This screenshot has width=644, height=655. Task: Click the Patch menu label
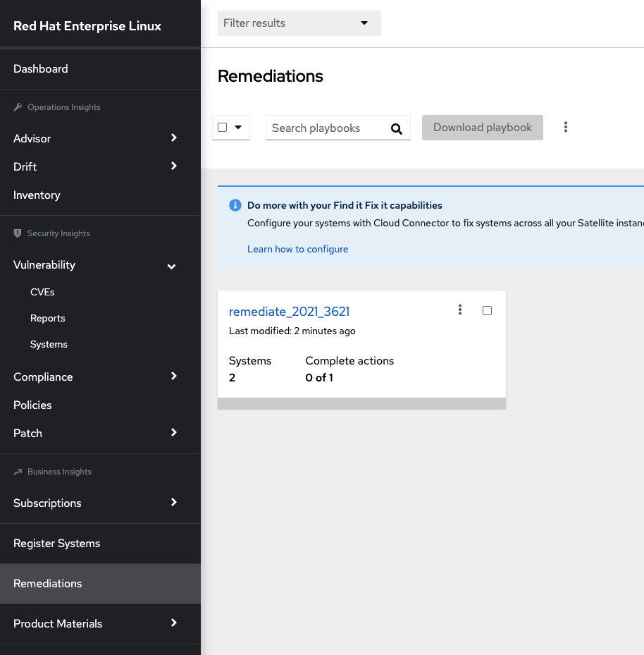(27, 433)
